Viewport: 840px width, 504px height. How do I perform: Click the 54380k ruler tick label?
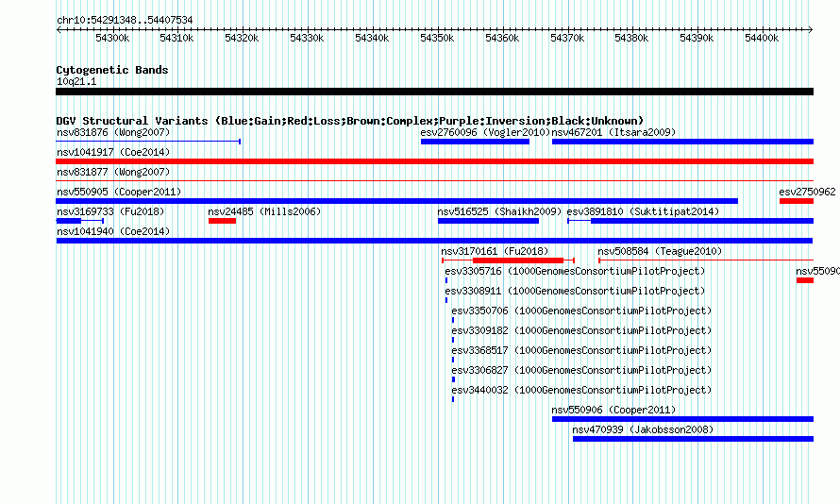[631, 38]
